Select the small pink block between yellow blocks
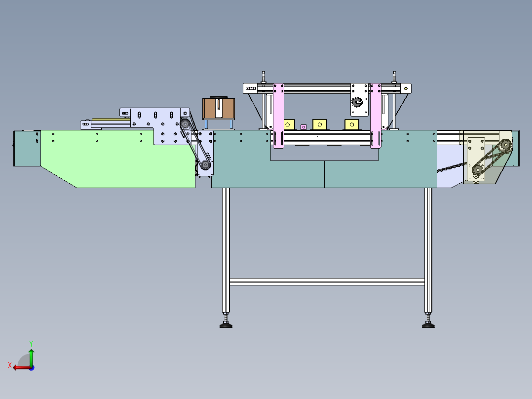This screenshot has width=532, height=399. point(304,127)
